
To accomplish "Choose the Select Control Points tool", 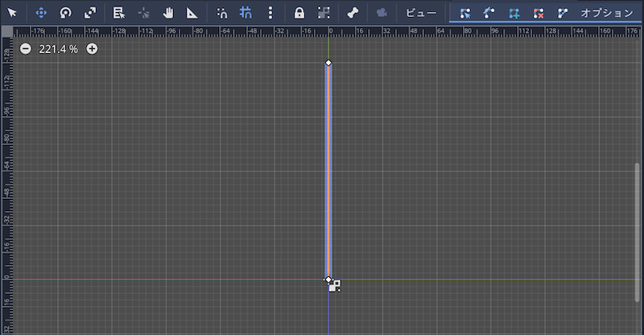I will [x=489, y=14].
